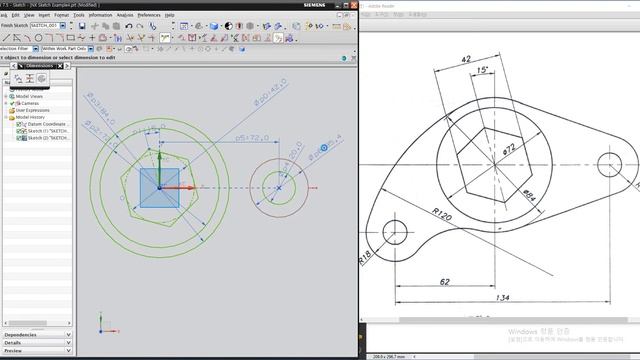Expand the Model Views tree node
640x360 pixels.
click(x=6, y=96)
